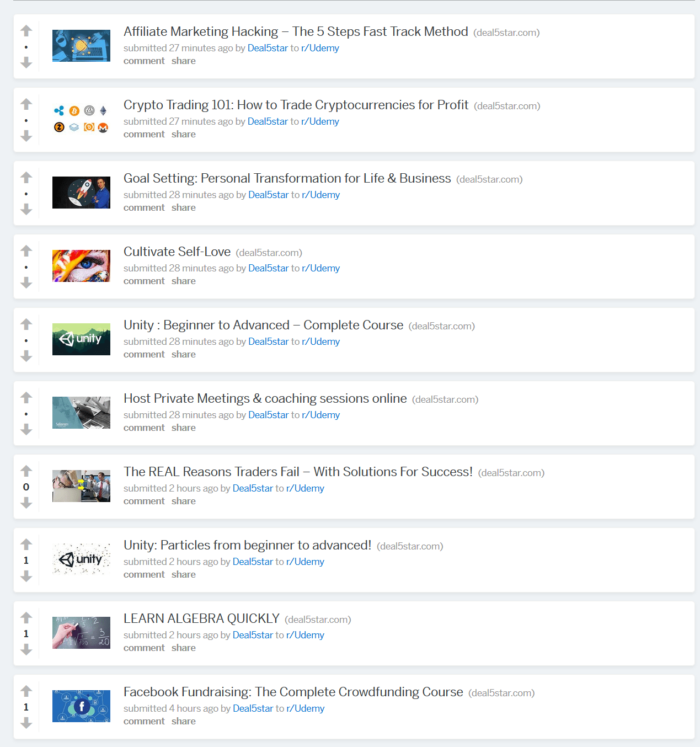
Task: Comment on the Cultivate Self-Love post
Action: pos(144,281)
